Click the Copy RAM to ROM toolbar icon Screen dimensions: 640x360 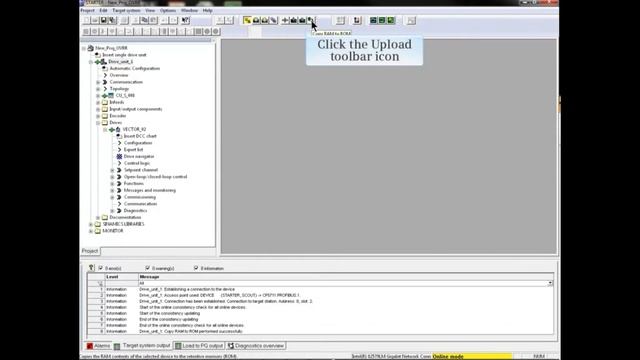pyautogui.click(x=311, y=20)
